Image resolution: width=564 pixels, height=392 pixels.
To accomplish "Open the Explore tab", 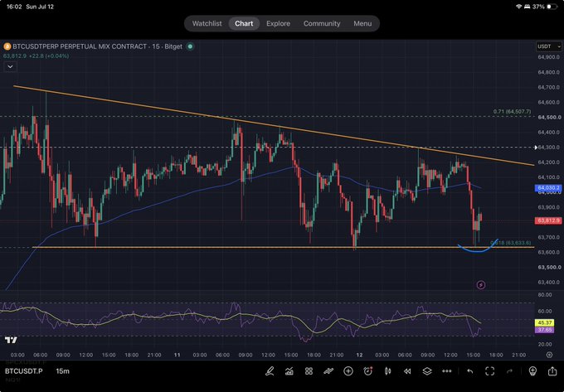I will pyautogui.click(x=278, y=23).
